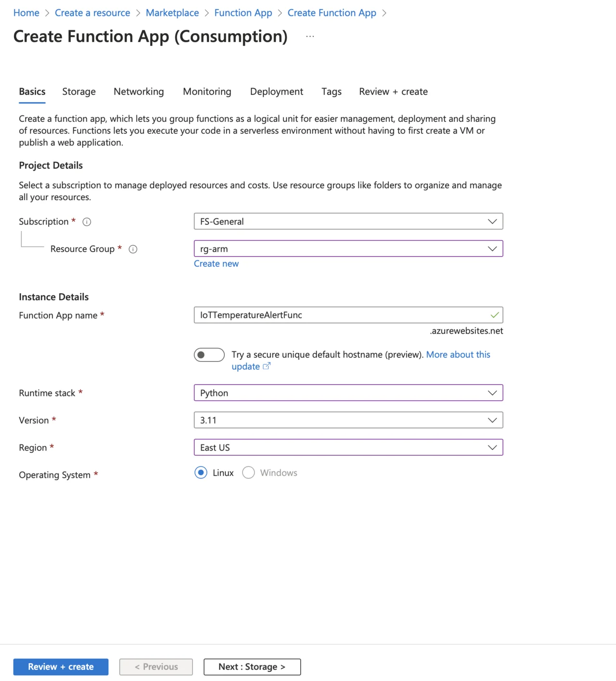Click Next : Storage button
The width and height of the screenshot is (616, 681).
click(252, 667)
